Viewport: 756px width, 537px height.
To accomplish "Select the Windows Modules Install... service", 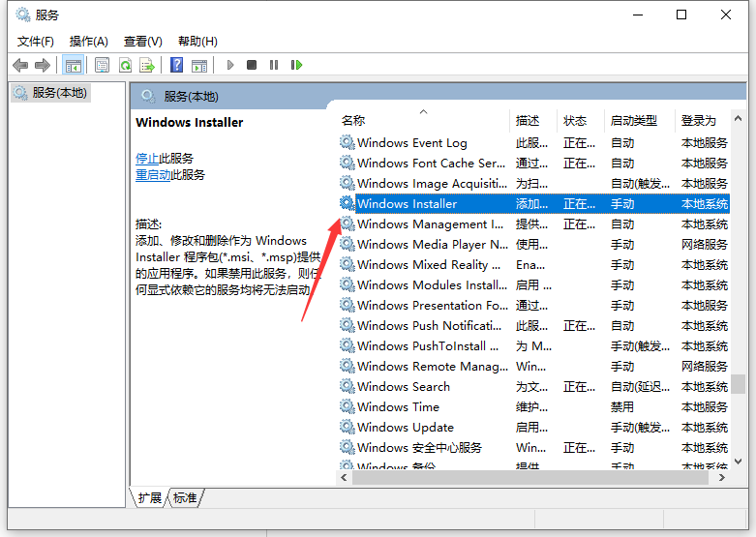I will pyautogui.click(x=432, y=284).
